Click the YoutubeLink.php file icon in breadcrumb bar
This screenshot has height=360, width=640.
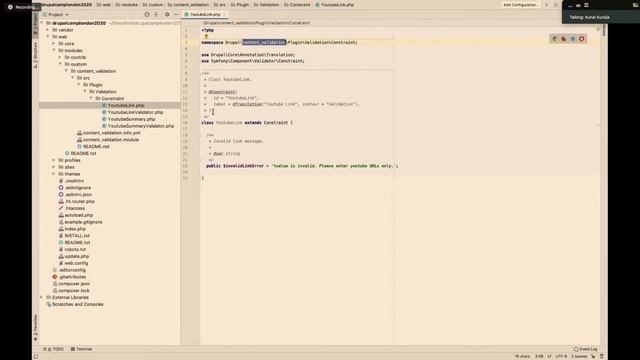(317, 5)
